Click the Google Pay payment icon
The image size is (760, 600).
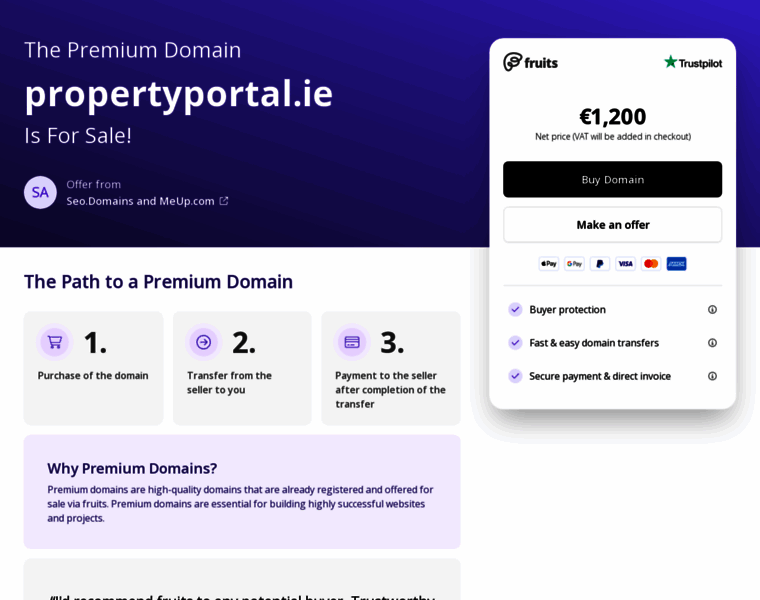pos(574,264)
